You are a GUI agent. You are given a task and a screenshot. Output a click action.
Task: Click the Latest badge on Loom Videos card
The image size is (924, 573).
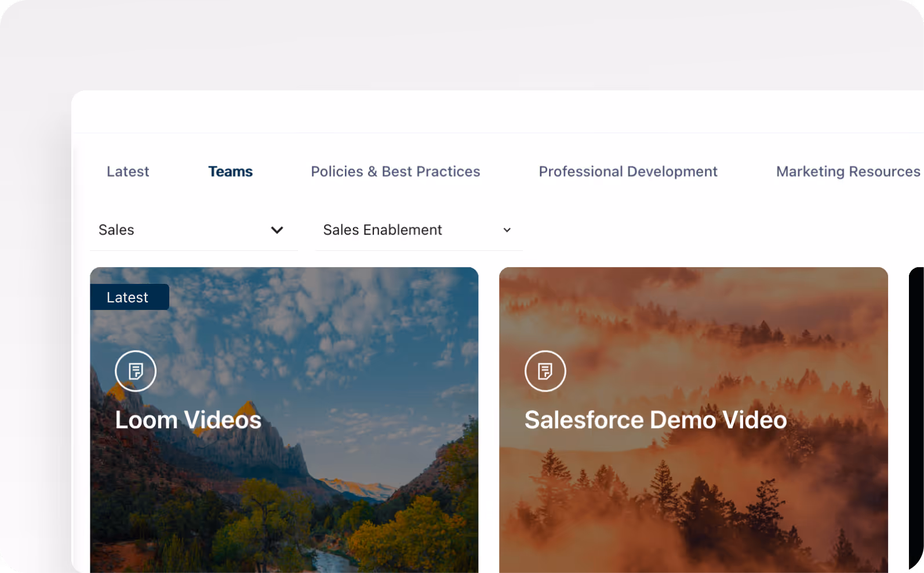[x=129, y=297]
